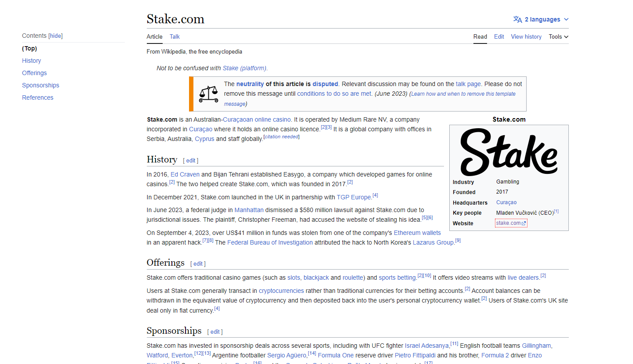Click external link icon beside stake.com
This screenshot has height=364, width=633.
coord(524,223)
